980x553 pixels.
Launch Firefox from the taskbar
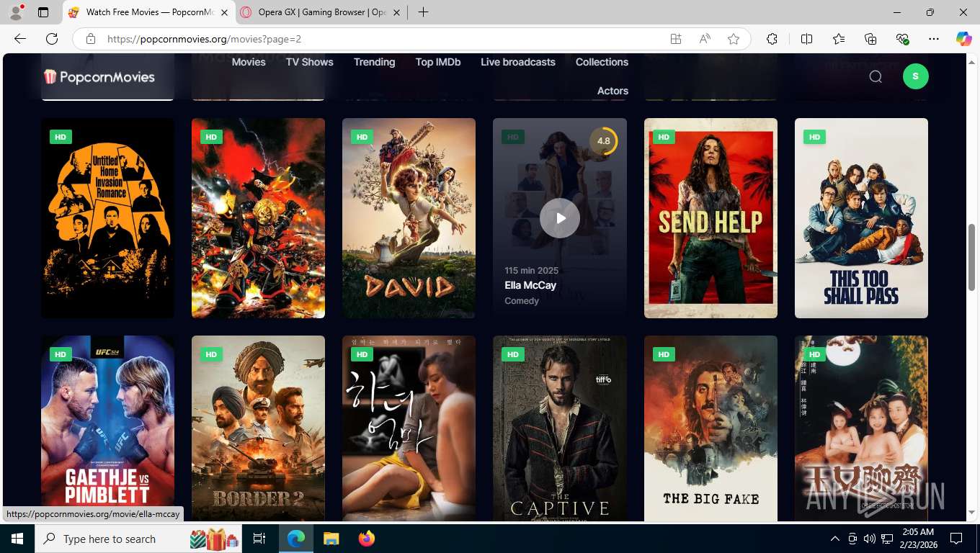(366, 539)
